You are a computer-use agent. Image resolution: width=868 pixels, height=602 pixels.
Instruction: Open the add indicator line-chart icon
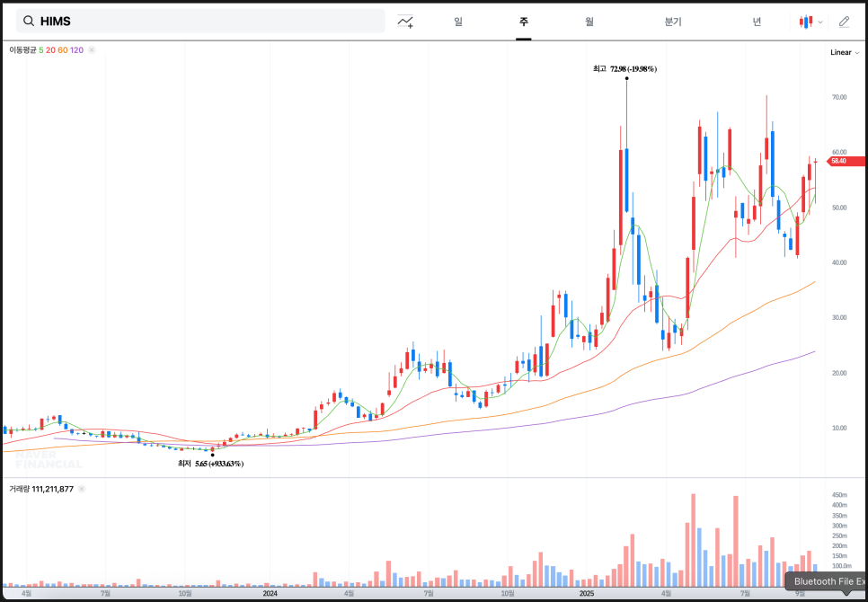coord(405,22)
